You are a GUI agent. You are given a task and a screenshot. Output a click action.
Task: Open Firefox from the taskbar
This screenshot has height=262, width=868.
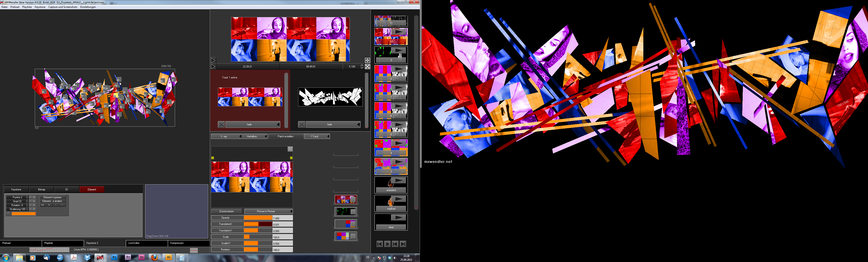pyautogui.click(x=155, y=258)
